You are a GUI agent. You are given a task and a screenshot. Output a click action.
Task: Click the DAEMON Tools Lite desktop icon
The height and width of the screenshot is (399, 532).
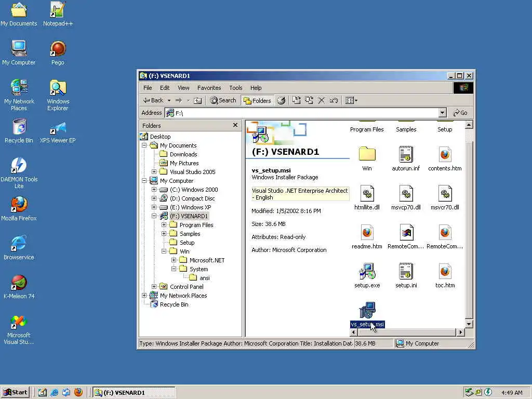[19, 173]
